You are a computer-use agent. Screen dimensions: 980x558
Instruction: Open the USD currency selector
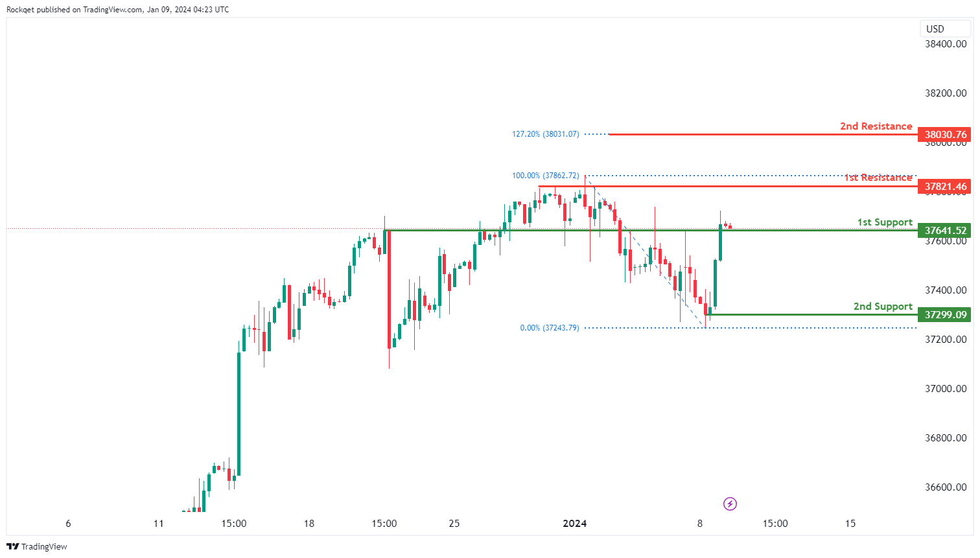pyautogui.click(x=935, y=29)
